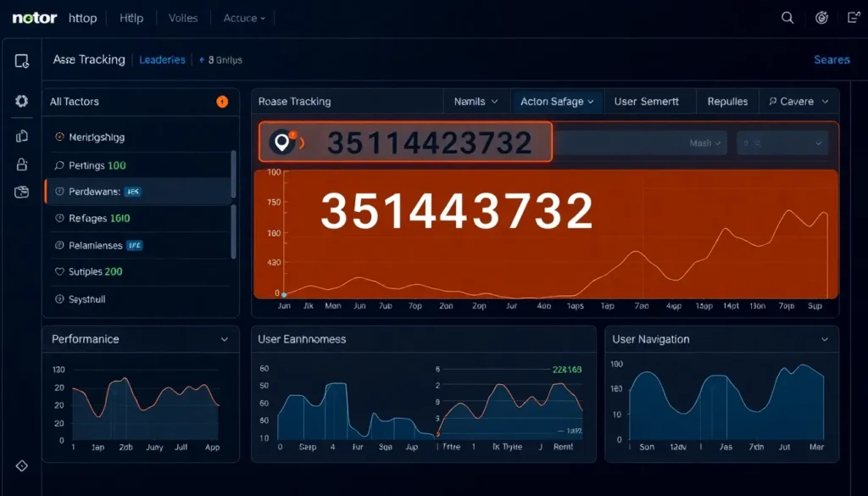
Task: Open the Acton Safage dropdown
Action: click(556, 102)
